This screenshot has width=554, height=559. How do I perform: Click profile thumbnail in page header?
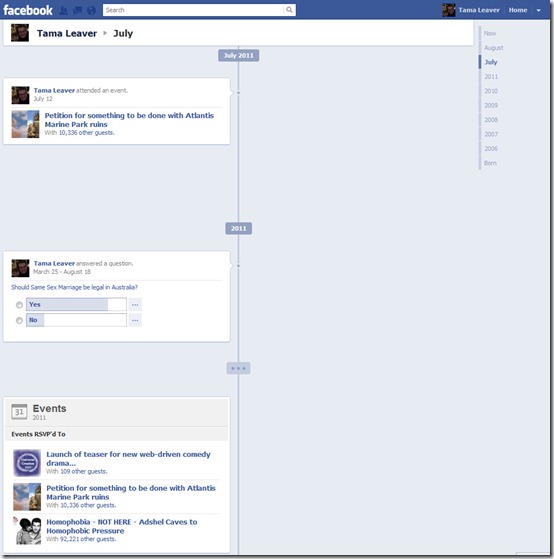(20, 33)
